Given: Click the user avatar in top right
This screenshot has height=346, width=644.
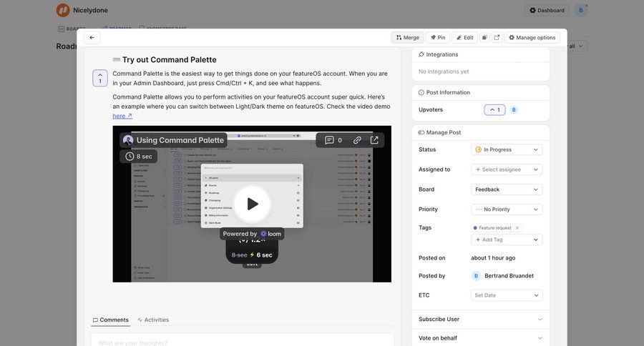Looking at the screenshot, I should (x=581, y=10).
